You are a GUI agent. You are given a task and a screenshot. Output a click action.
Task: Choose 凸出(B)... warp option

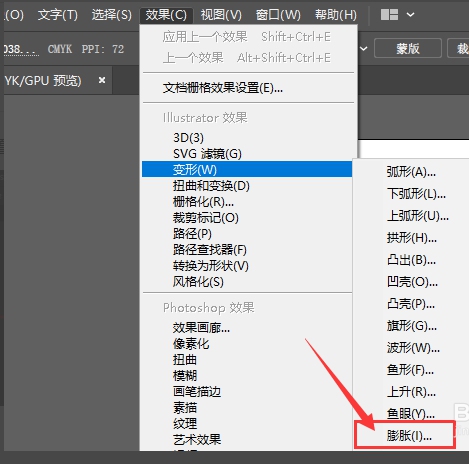click(411, 260)
